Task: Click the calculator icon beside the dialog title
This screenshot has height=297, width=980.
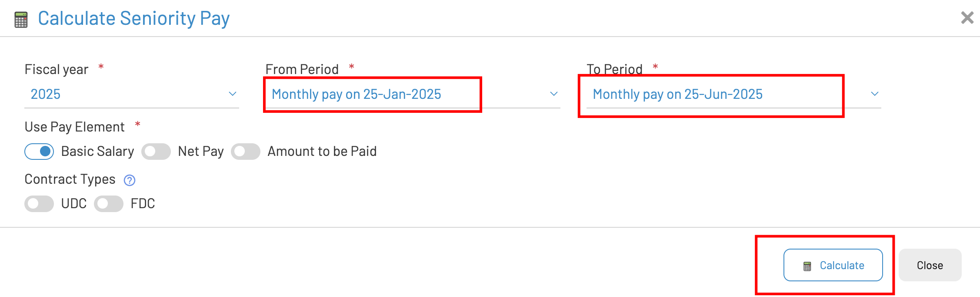Action: pos(21,20)
